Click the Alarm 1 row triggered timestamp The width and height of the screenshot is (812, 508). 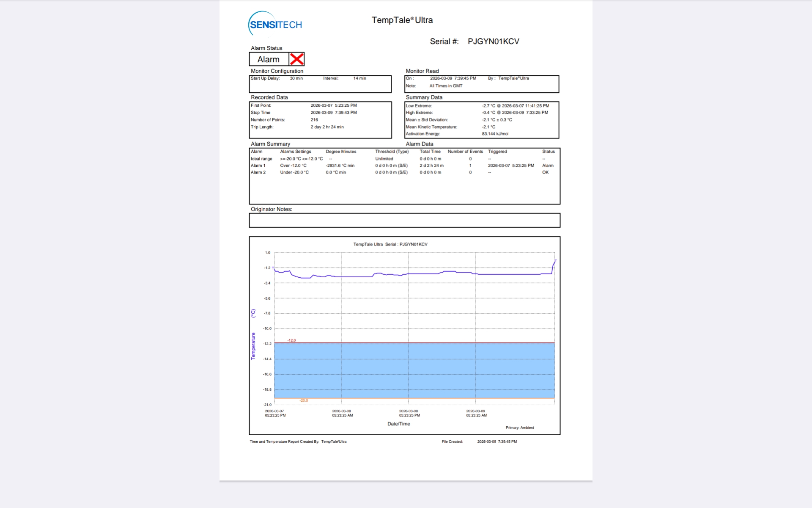[511, 166]
